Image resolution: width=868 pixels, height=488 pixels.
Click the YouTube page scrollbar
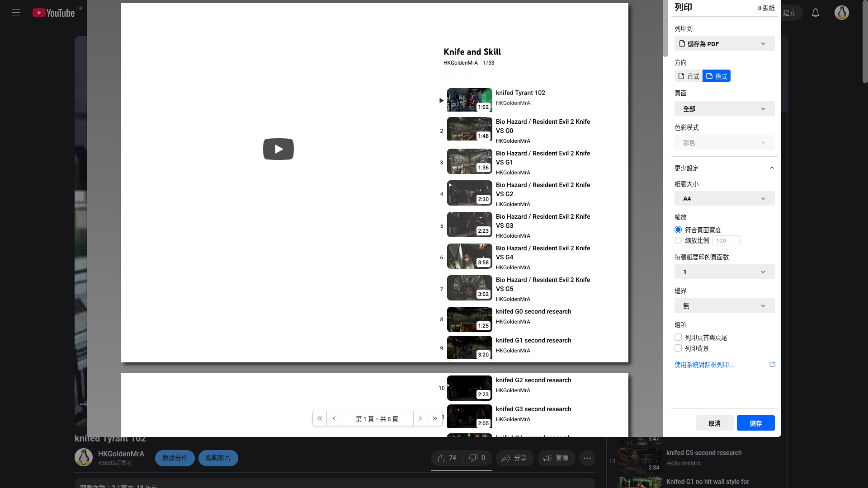[865, 42]
